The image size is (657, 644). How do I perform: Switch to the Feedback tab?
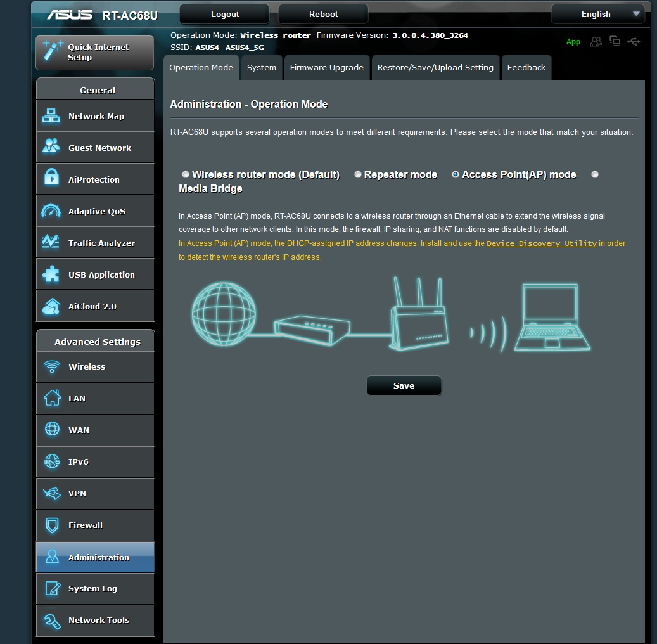click(526, 67)
